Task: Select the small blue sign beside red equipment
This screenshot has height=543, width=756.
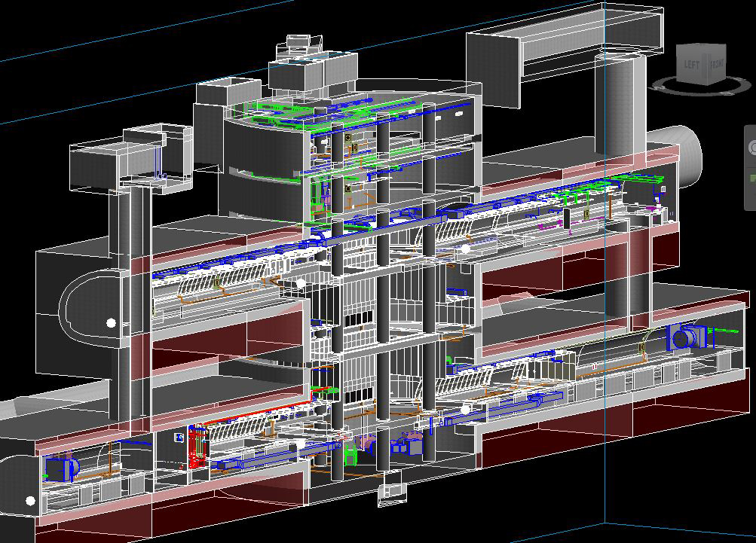Action: (179, 438)
